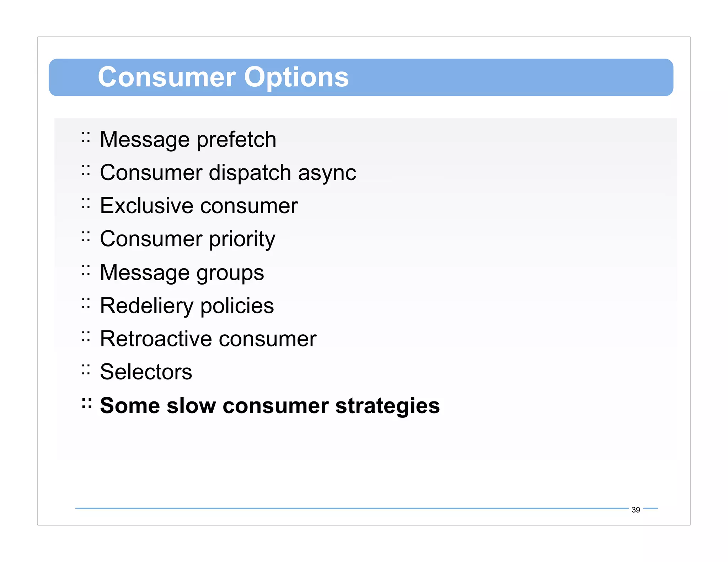Select the Exclusive consumer bullet text

199,206
